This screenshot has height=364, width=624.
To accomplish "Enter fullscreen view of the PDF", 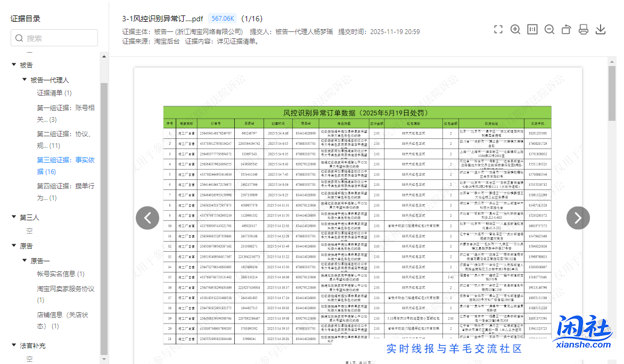I will point(498,29).
